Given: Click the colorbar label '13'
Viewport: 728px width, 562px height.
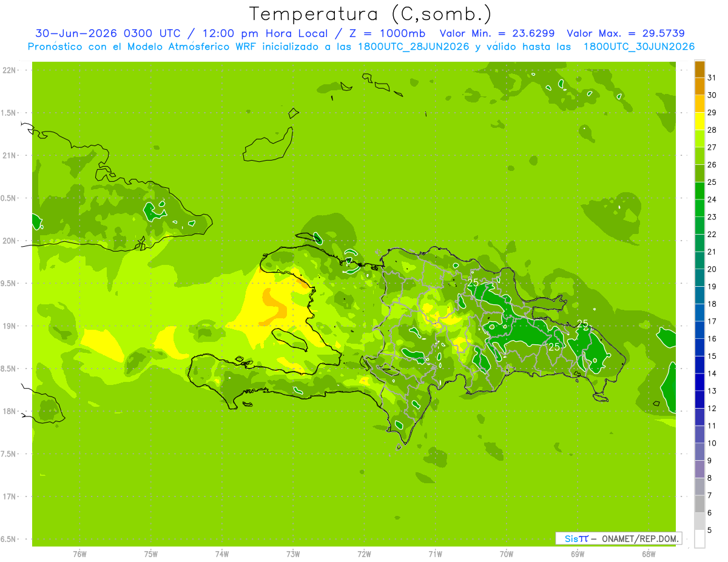Looking at the screenshot, I should pos(712,391).
